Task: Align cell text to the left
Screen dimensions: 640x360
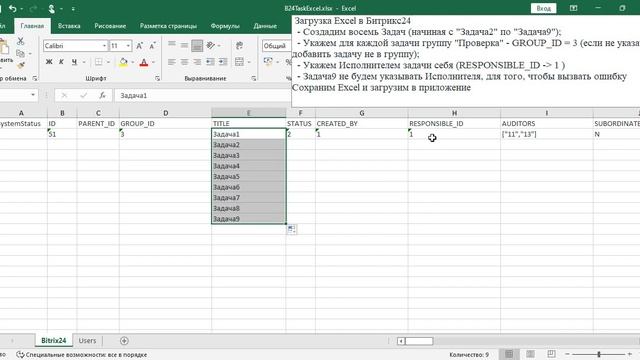Action: tap(172, 62)
